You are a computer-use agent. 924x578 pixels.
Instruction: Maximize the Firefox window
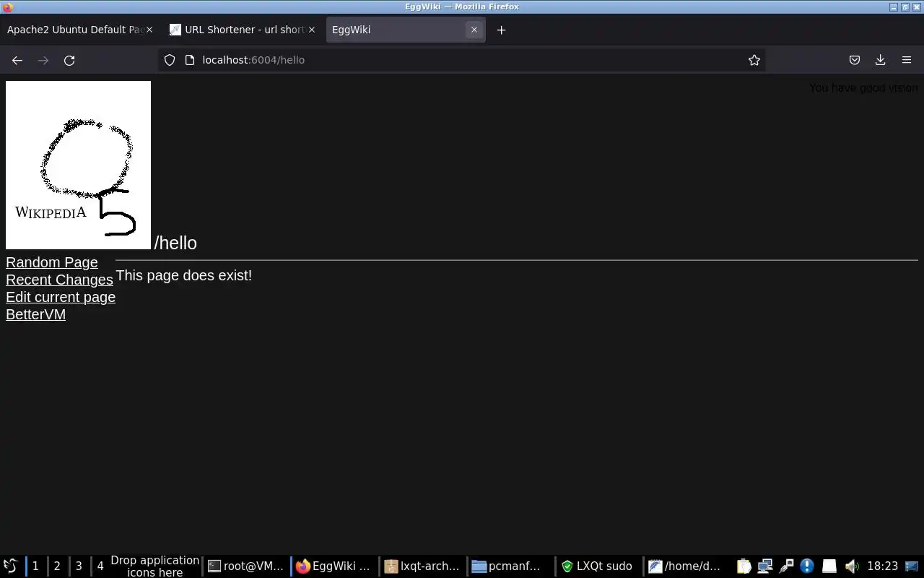[x=905, y=7]
